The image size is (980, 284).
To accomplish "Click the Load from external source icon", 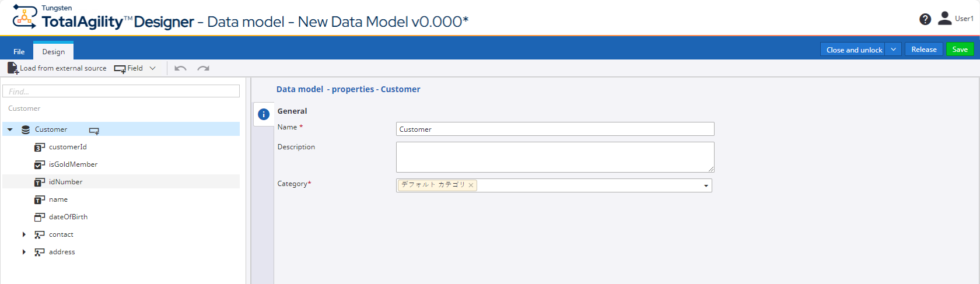I will [13, 68].
